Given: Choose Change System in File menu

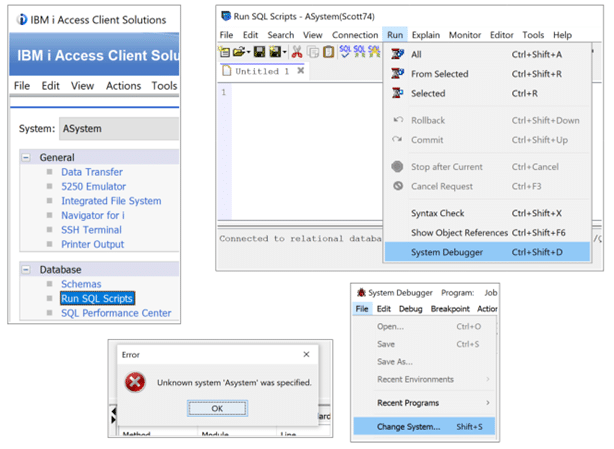Looking at the screenshot, I should [x=408, y=427].
